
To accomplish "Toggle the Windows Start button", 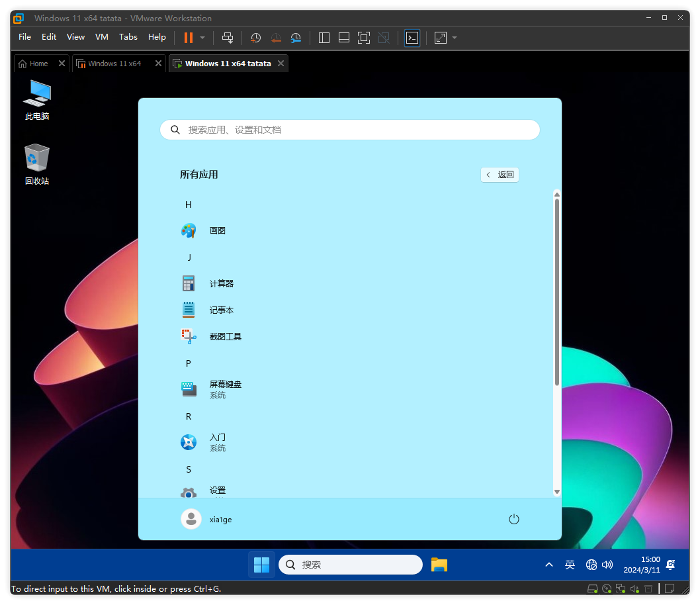I will 261,565.
